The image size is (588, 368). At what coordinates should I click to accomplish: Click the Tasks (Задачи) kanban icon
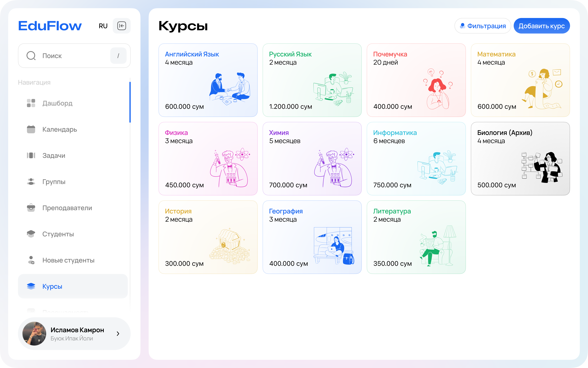[31, 155]
